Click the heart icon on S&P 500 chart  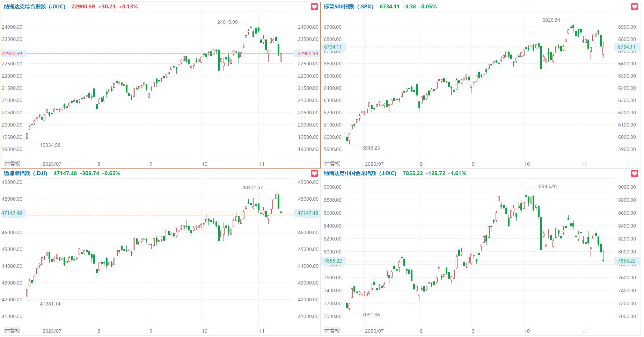click(635, 7)
